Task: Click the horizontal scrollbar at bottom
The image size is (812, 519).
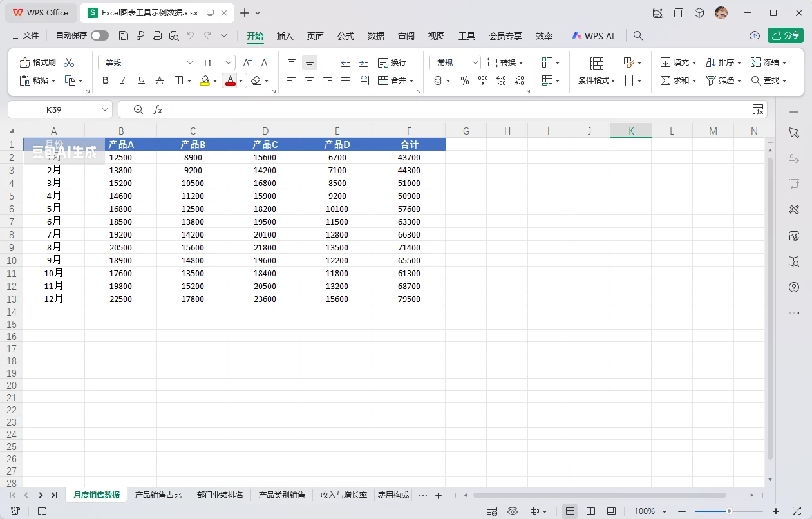Action: [600, 495]
